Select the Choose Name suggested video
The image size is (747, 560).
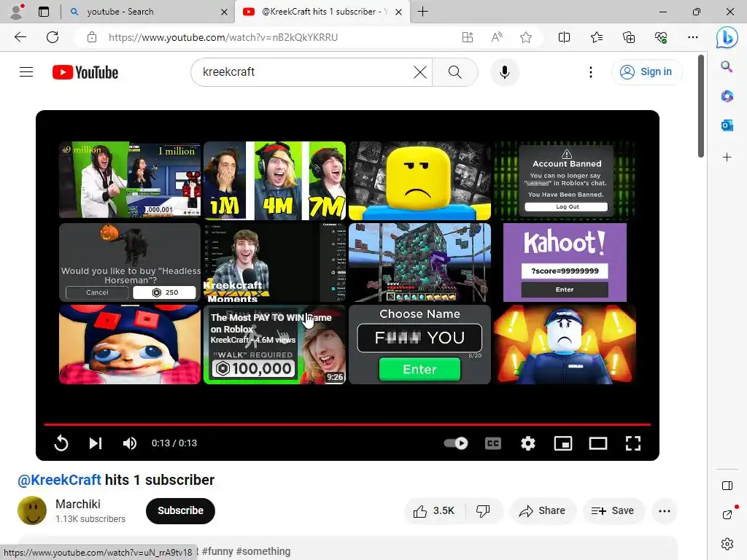[x=419, y=344]
